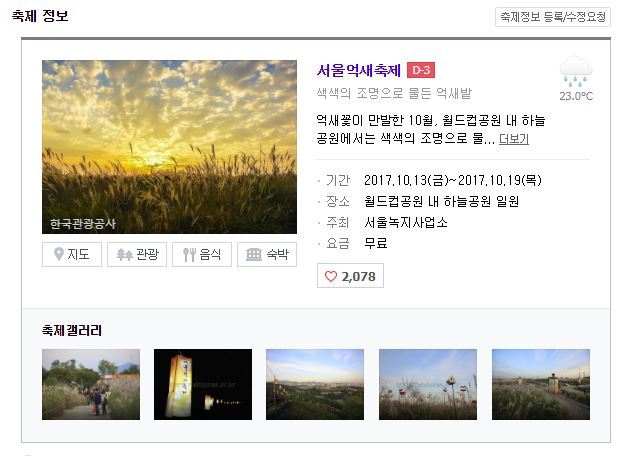Screen dimensions: 617x456
Task: Click the rainy weather cloud icon
Action: point(576,71)
